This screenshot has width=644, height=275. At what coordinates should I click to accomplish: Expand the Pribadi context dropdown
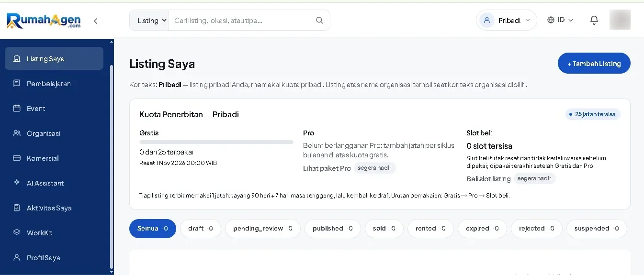click(507, 20)
